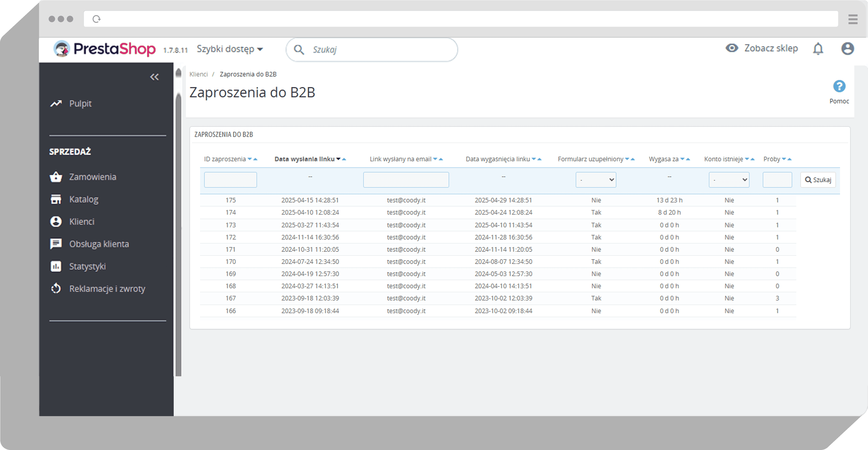868x450 pixels.
Task: Open Konto istnieje filter dropdown
Action: (x=728, y=180)
